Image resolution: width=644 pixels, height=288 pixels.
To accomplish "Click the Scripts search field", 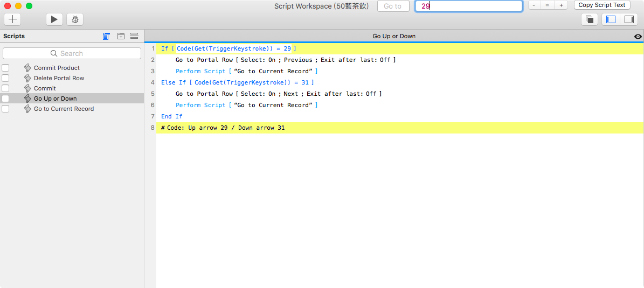I will point(72,53).
